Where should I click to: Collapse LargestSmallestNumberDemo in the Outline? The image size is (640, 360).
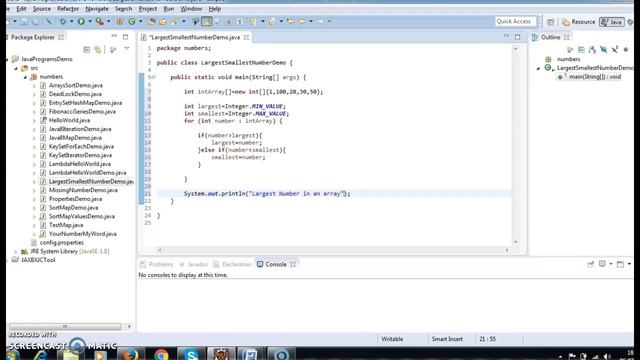(x=538, y=68)
